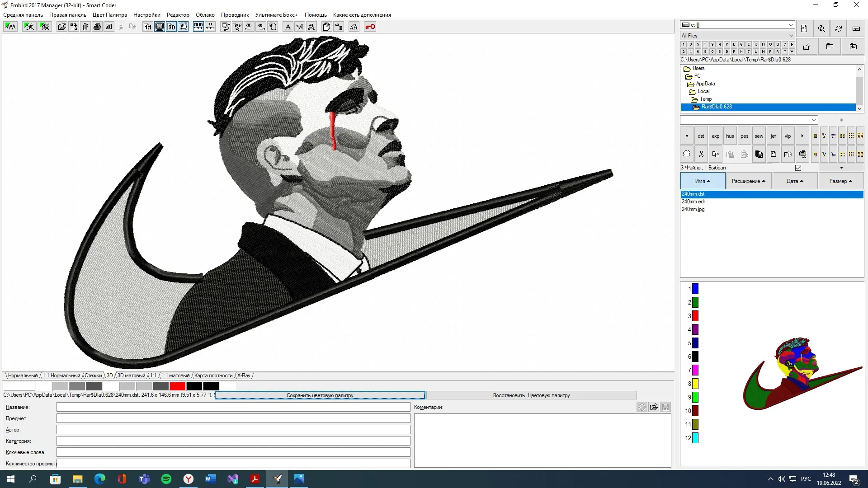This screenshot has width=868, height=488.
Task: Select the 240mm.jpg file
Action: coord(693,209)
